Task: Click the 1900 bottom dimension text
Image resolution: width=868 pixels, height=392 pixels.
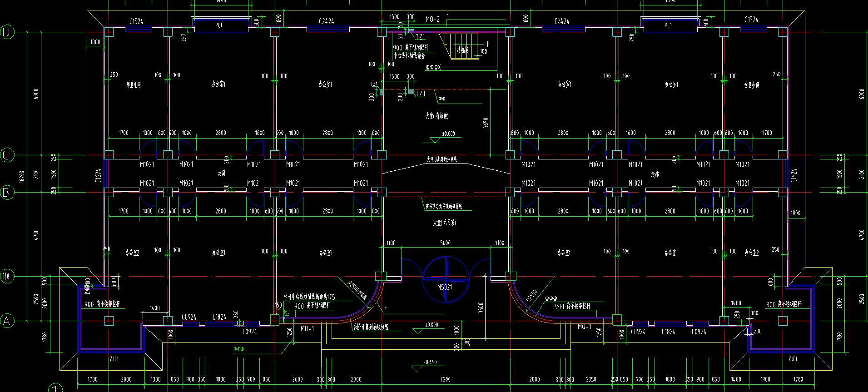Action: point(765,379)
